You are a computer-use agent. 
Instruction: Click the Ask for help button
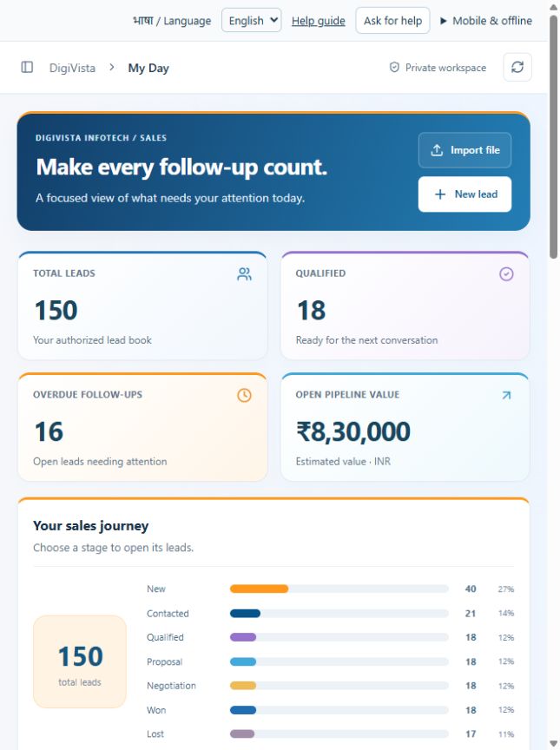[x=392, y=21]
